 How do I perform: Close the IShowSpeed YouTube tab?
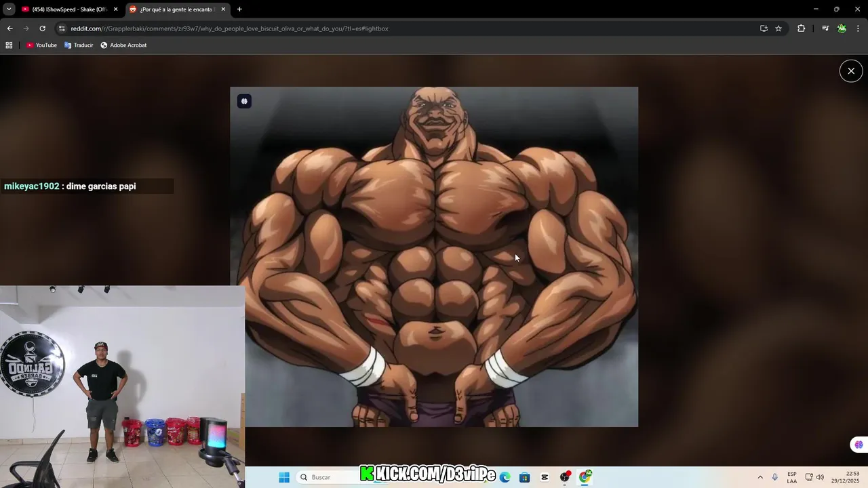115,9
